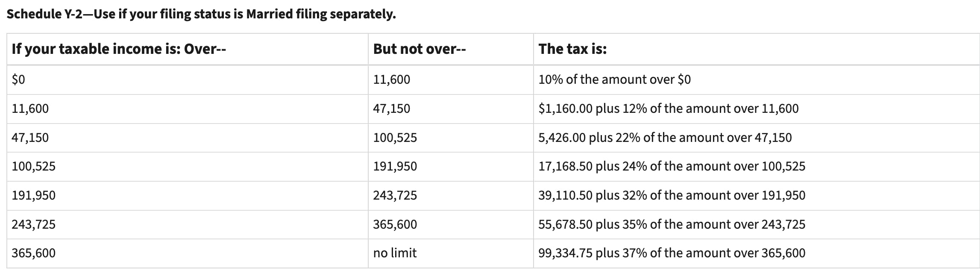Click the Schedule Y-2 heading text
The width and height of the screenshot is (980, 271).
201,14
